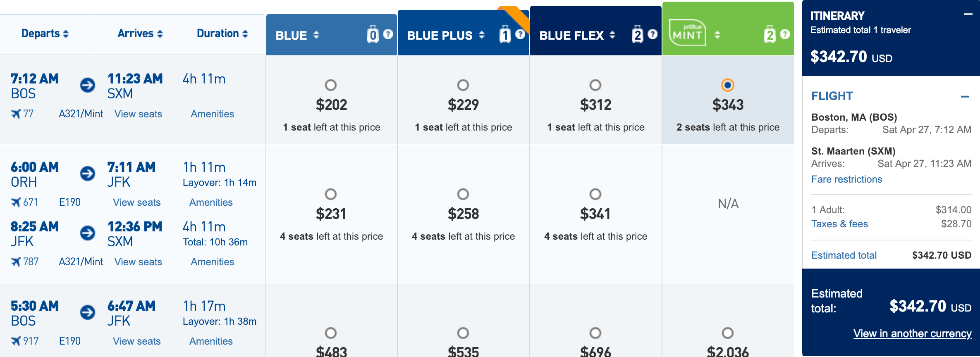Collapse the Itinerary panel
Image resolution: width=980 pixels, height=357 pixels.
(968, 14)
